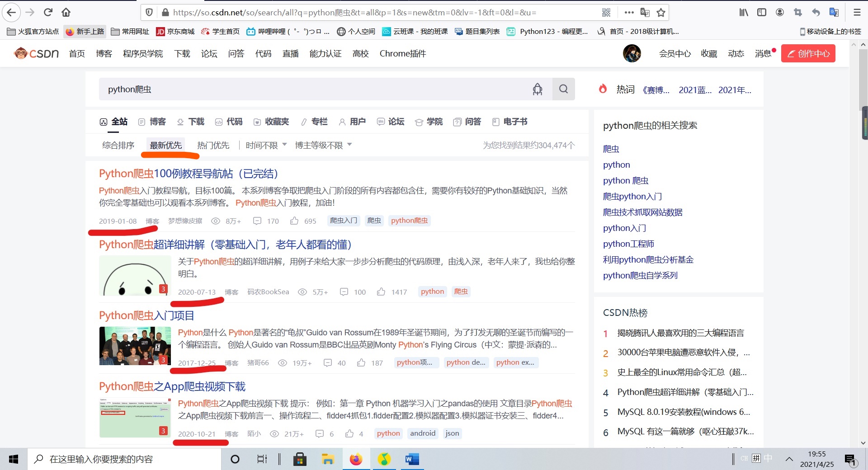Open the App爬虫视频下载 result thumbnail

135,418
